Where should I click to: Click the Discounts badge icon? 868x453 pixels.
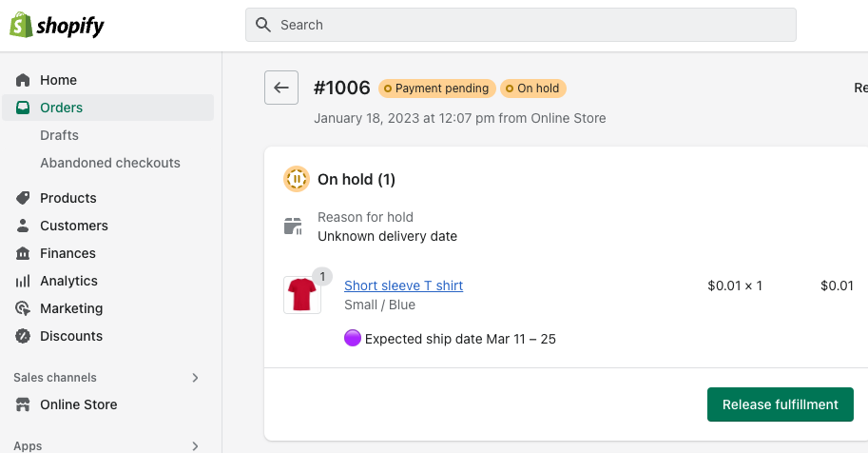[x=23, y=336]
